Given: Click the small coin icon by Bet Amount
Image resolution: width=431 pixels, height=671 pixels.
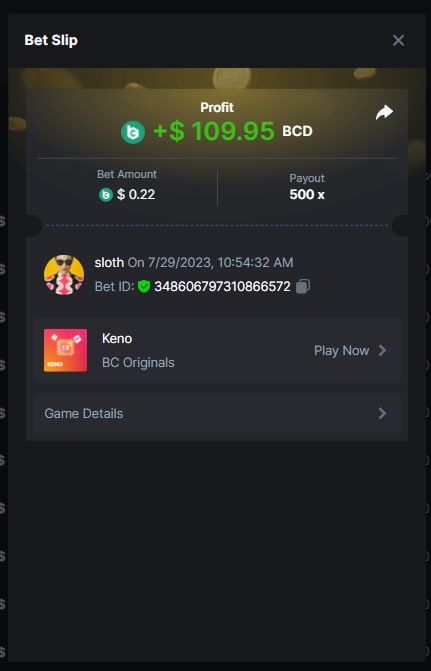Looking at the screenshot, I should click(x=106, y=195).
